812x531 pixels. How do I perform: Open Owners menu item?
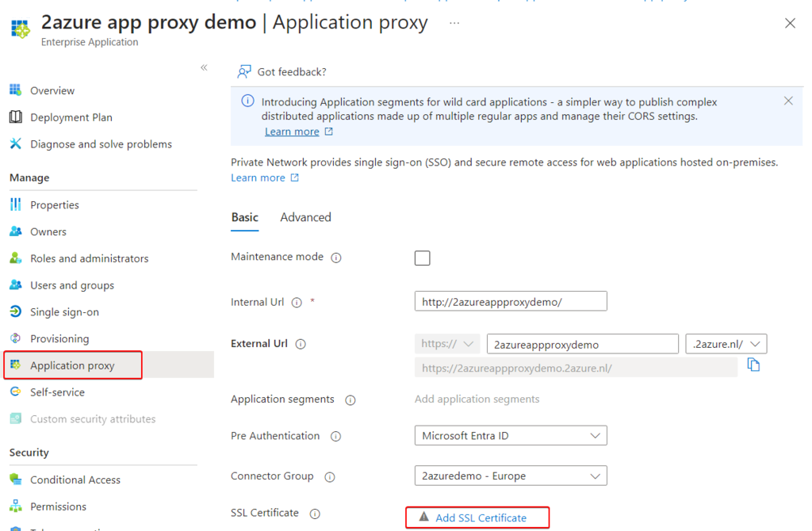coord(48,232)
